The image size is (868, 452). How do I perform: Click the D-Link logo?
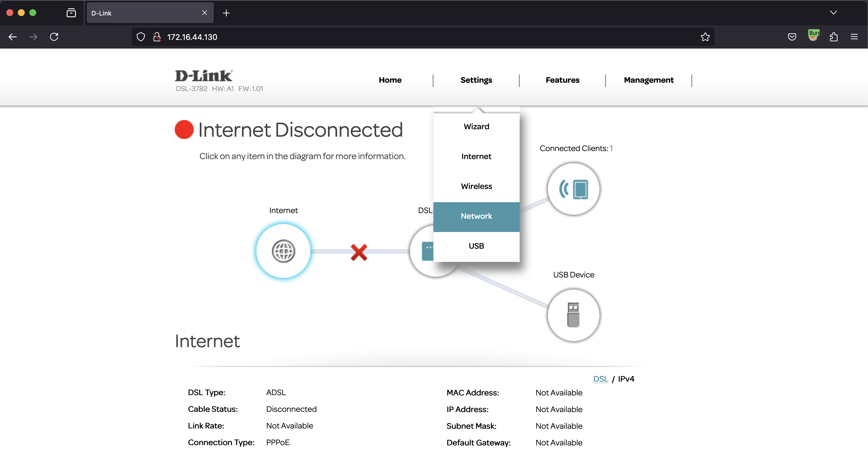click(x=204, y=76)
